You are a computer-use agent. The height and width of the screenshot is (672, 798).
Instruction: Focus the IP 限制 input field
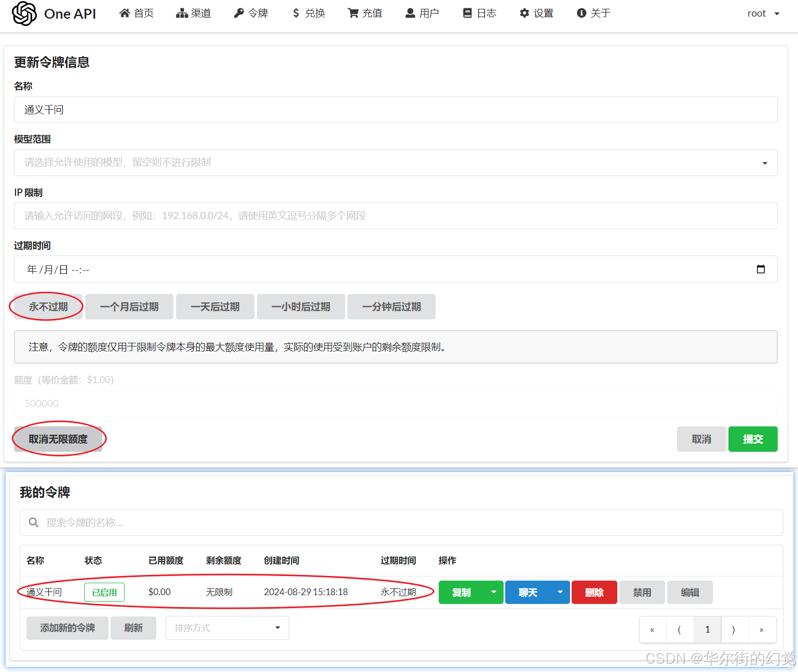[x=396, y=216]
